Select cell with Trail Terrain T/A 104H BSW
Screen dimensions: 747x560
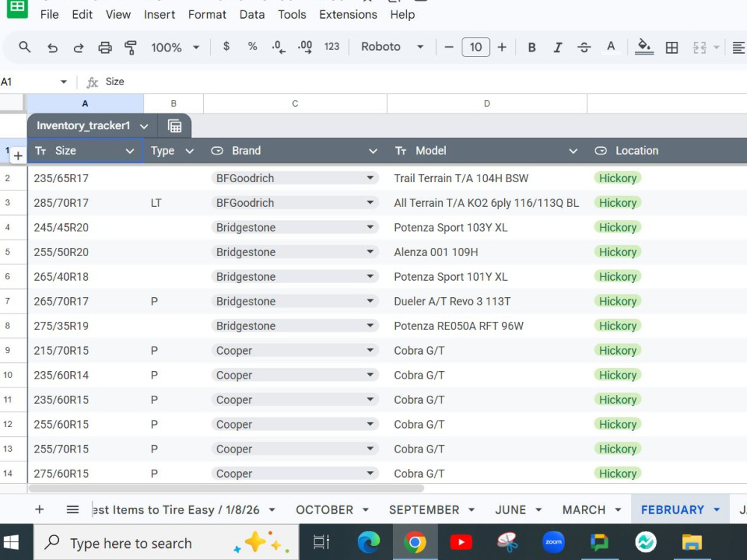click(487, 178)
